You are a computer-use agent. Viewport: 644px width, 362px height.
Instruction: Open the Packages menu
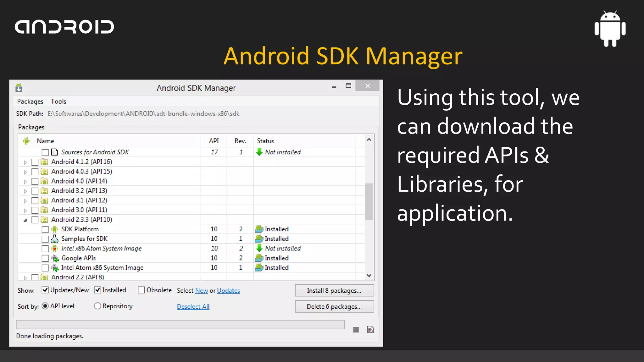click(x=30, y=101)
